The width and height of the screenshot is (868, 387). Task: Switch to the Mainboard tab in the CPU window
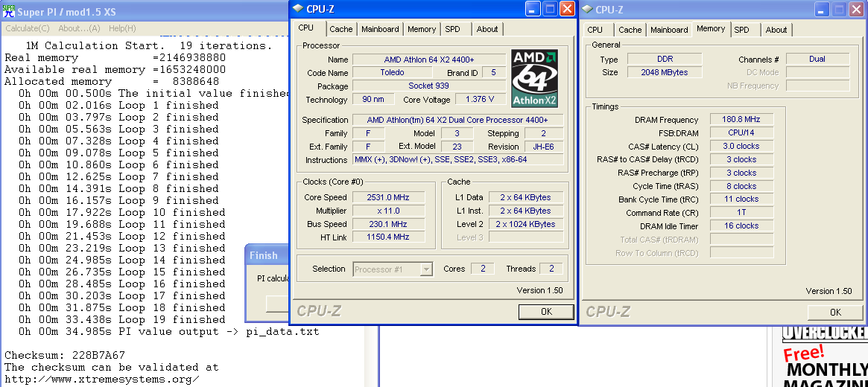point(380,29)
